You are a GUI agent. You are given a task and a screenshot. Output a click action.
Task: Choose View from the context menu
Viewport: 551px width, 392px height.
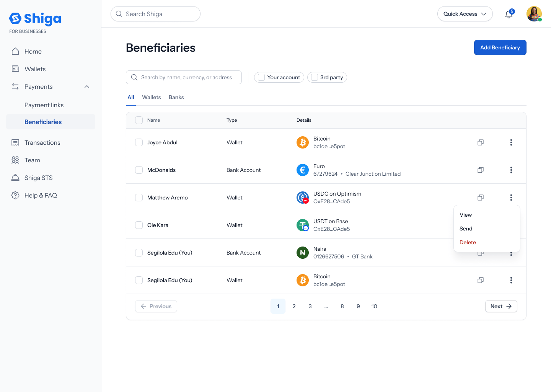coord(487,215)
